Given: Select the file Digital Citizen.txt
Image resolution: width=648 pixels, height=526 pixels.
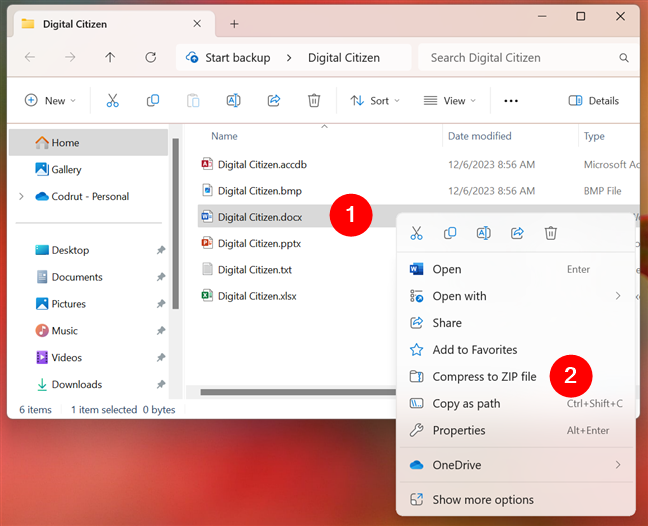Looking at the screenshot, I should (255, 269).
